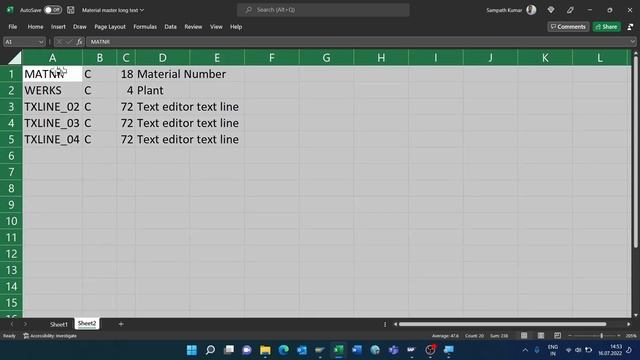This screenshot has width=640, height=360.
Task: Select column H header
Action: pos(381,58)
